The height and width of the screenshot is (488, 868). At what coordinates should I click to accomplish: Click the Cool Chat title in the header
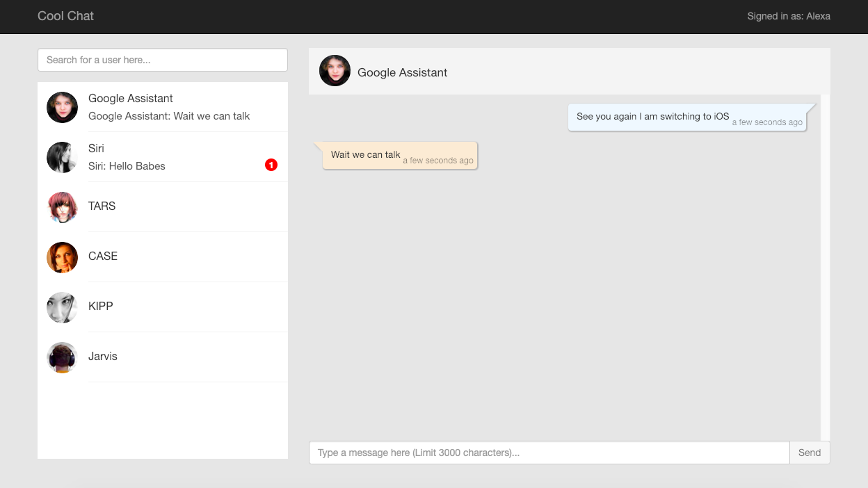click(65, 16)
